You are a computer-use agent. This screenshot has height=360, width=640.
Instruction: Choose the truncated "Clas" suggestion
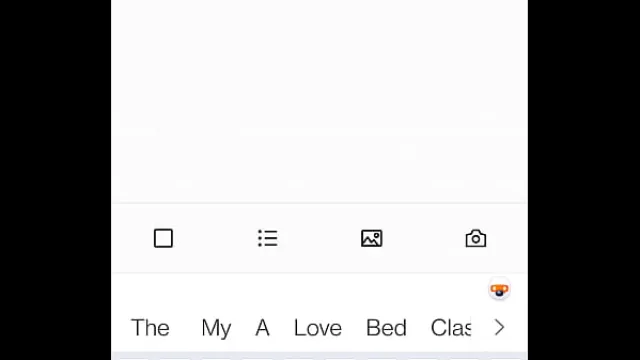[451, 327]
